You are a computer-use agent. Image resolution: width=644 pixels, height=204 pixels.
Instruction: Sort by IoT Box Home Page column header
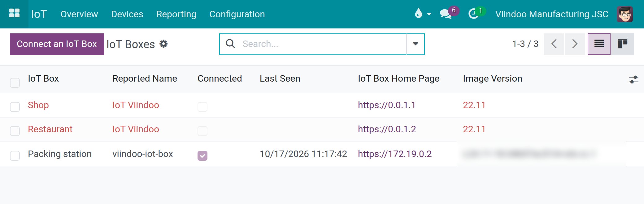[x=399, y=79]
